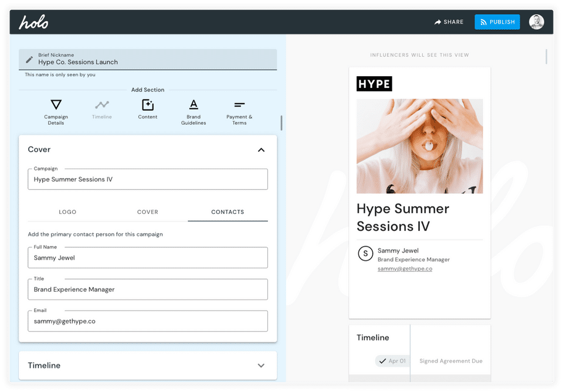Expand the Timeline section chevron

[x=261, y=366]
